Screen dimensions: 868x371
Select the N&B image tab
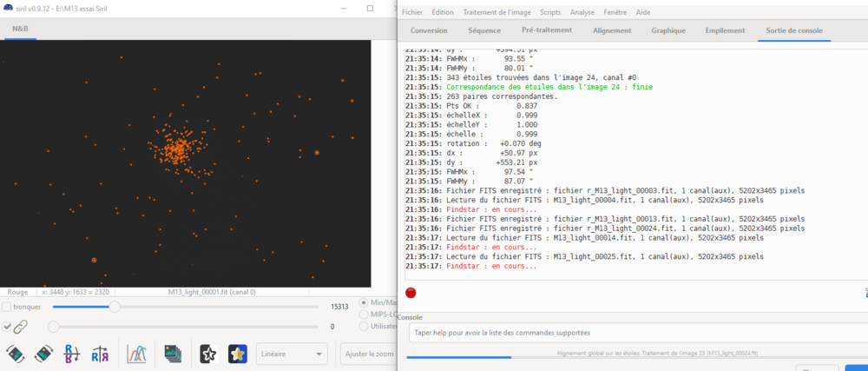(21, 29)
